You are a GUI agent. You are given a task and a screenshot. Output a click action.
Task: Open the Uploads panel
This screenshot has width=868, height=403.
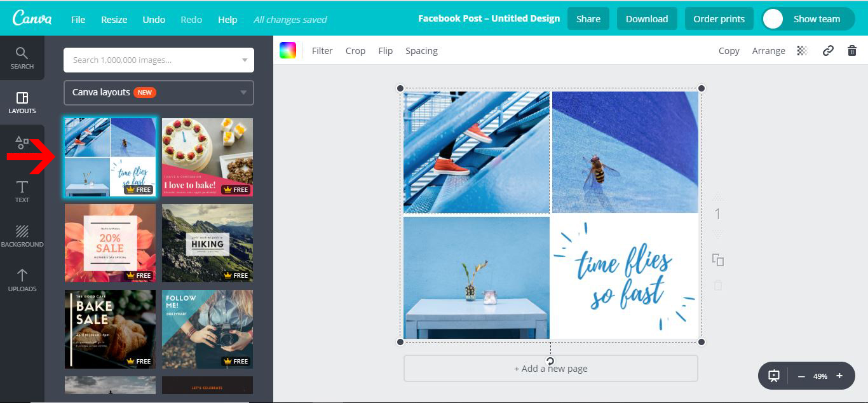click(22, 280)
